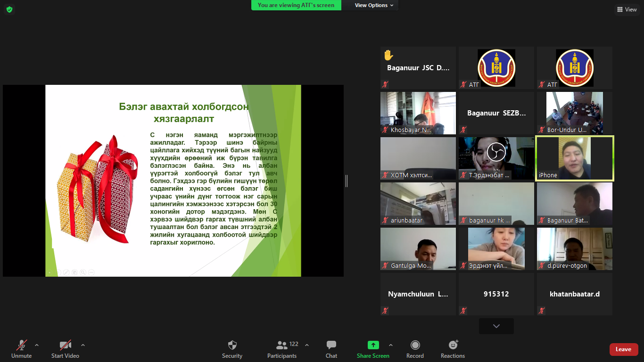Viewport: 644px width, 362px height.
Task: Select the highlighted iPhone speaker video tile
Action: [x=574, y=158]
